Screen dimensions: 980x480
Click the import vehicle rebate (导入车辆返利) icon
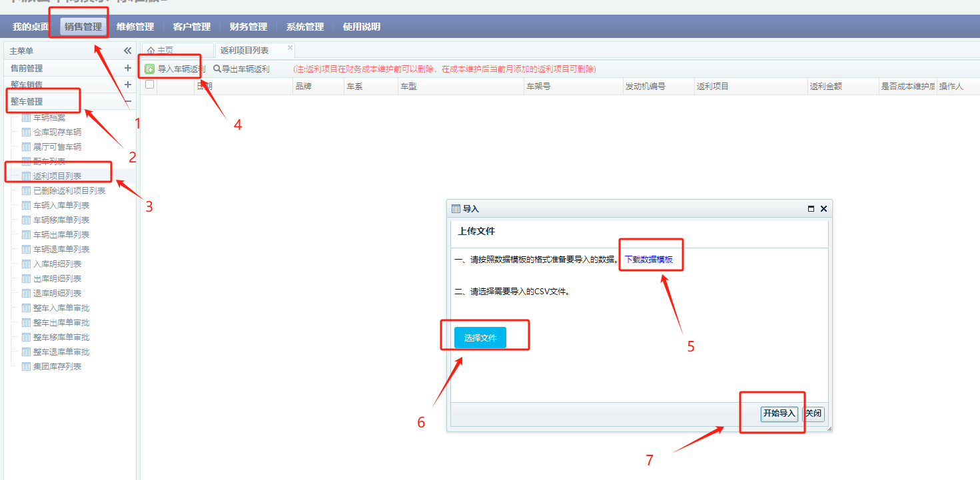[150, 69]
